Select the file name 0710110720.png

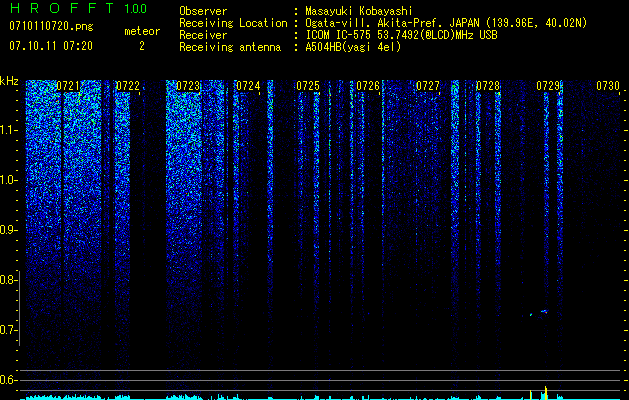pos(51,26)
